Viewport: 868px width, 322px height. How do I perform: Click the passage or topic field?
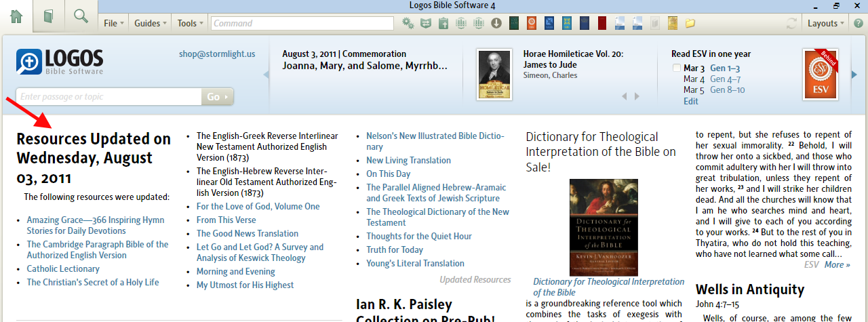(x=108, y=97)
